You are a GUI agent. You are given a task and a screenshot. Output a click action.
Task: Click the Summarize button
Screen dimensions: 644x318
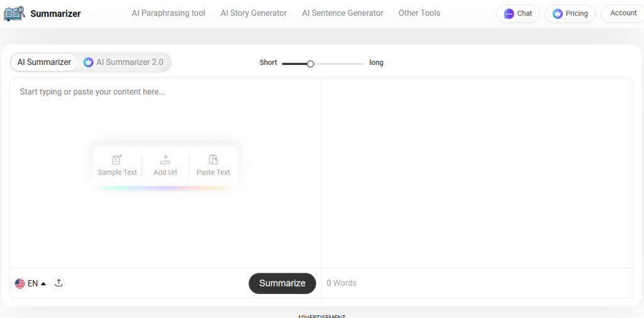pyautogui.click(x=282, y=283)
